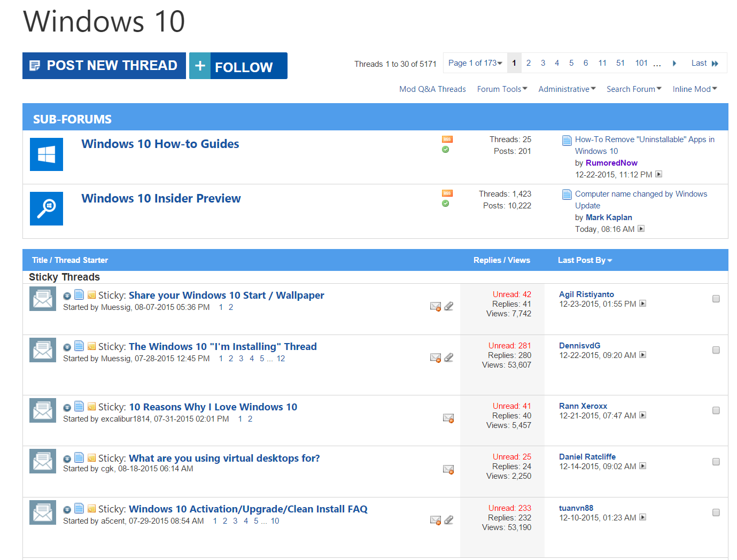Open the Inline Mod dropdown
The height and width of the screenshot is (560, 737).
click(x=695, y=89)
